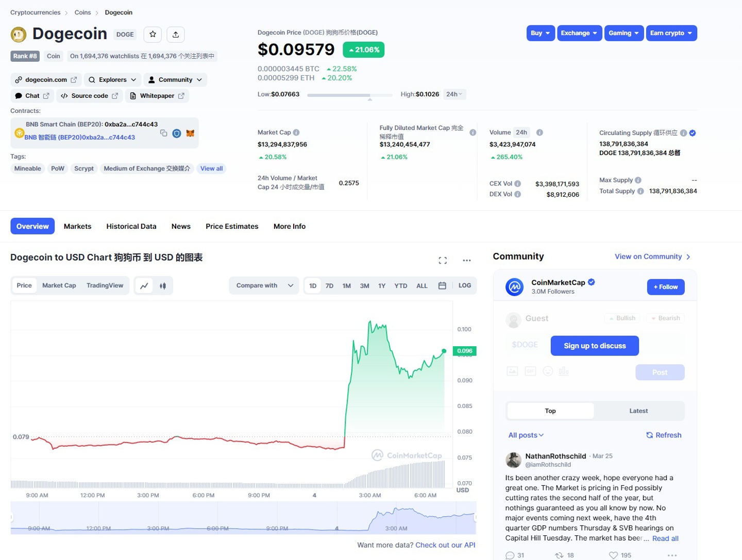The height and width of the screenshot is (560, 742).
Task: Copy the BNB Smart Chain contract address
Action: (x=163, y=132)
